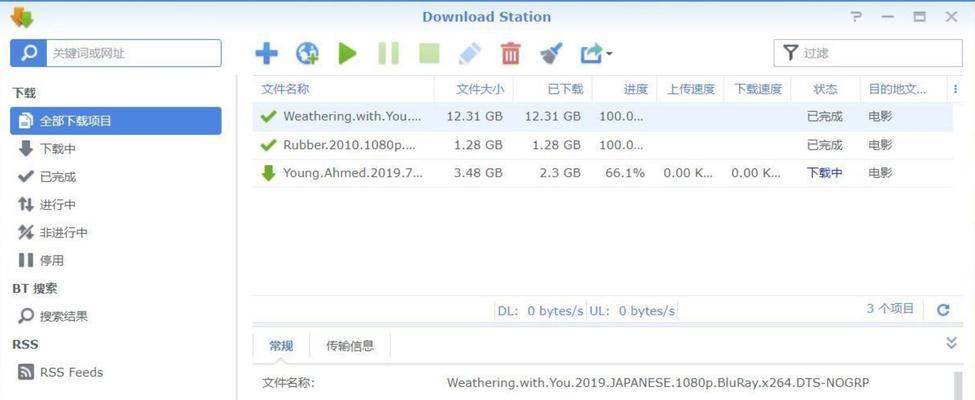The width and height of the screenshot is (975, 400).
Task: Click the 3 个项目 item count
Action: coord(890,309)
